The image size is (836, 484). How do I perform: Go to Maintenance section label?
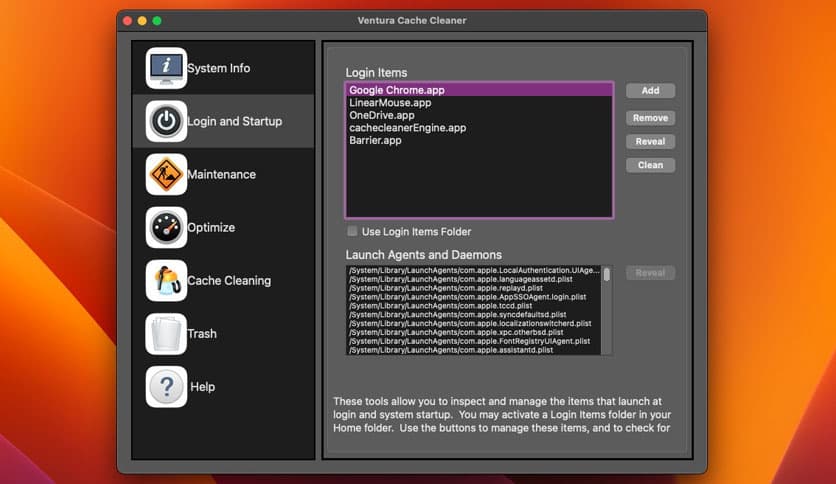(221, 174)
